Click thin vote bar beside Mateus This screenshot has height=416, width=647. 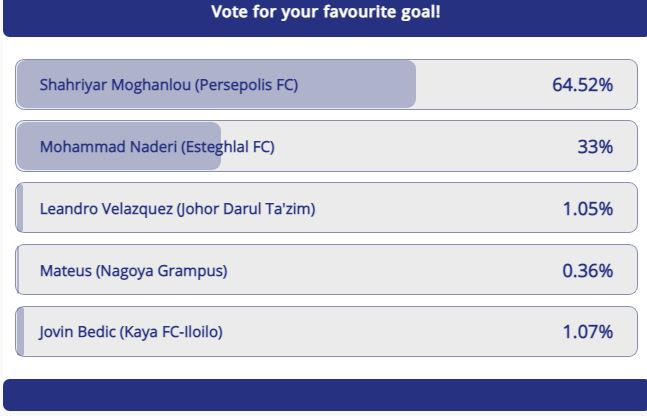click(x=18, y=270)
